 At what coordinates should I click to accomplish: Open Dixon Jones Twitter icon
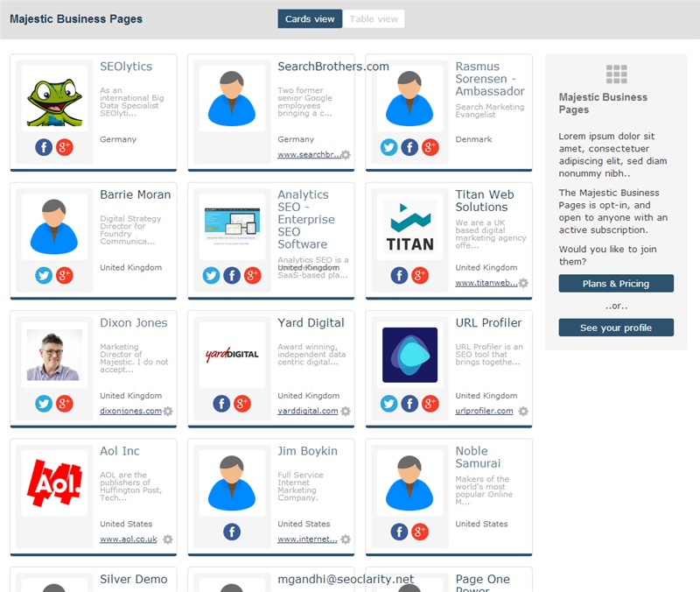44,404
